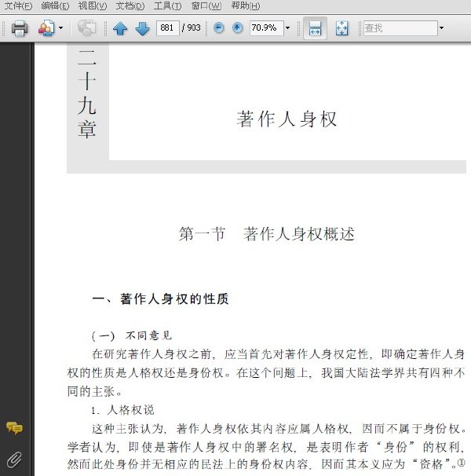Click the Print icon in toolbar
The height and width of the screenshot is (476, 471).
[20, 28]
